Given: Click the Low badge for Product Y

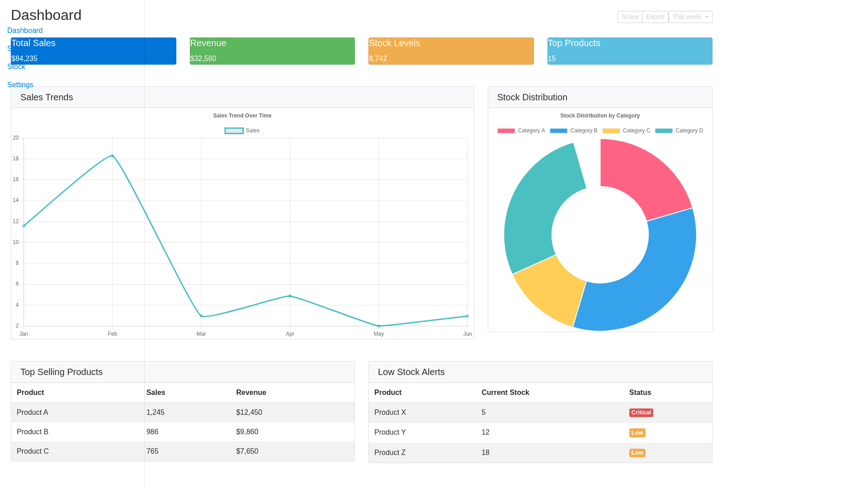Looking at the screenshot, I should 637,432.
